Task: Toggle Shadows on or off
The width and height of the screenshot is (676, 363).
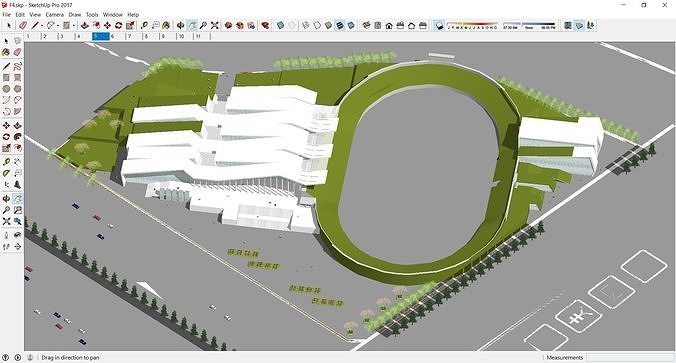Action: coord(439,26)
